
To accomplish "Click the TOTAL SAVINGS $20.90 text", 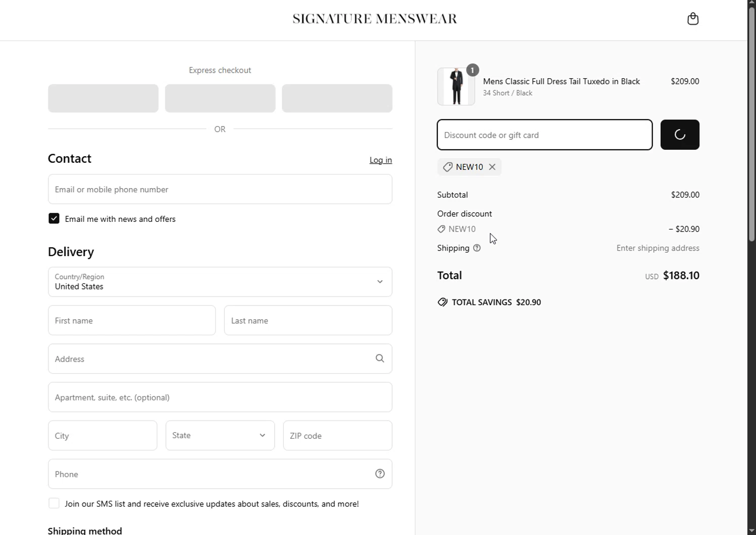I will coord(496,302).
